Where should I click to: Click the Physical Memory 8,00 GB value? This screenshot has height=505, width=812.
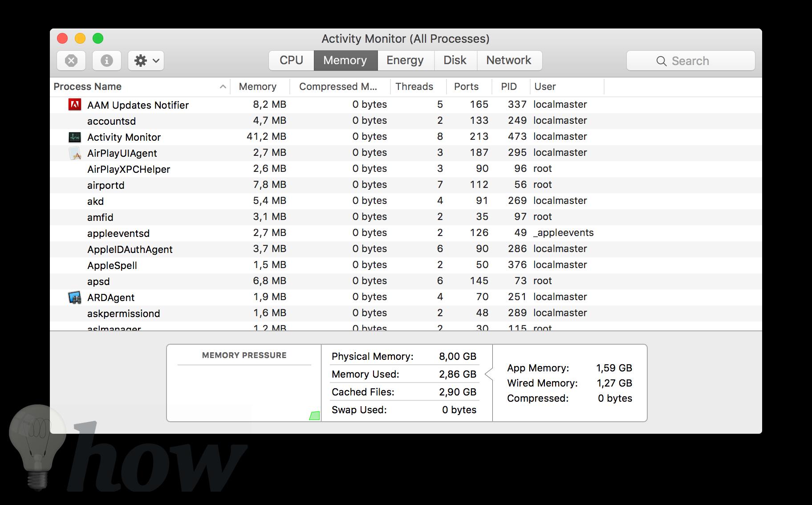[458, 356]
